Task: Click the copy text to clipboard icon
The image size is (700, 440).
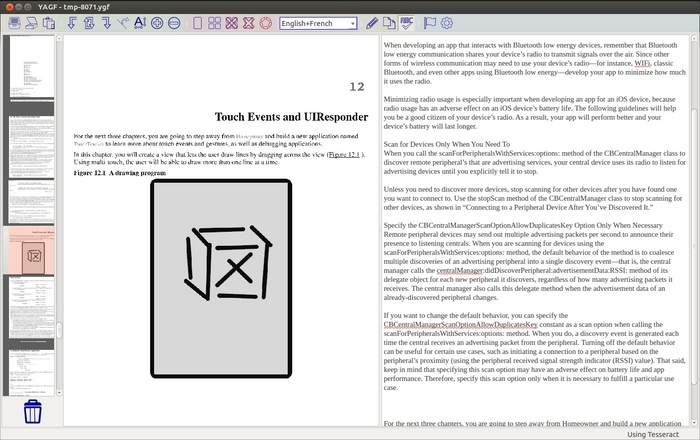Action: [x=389, y=23]
